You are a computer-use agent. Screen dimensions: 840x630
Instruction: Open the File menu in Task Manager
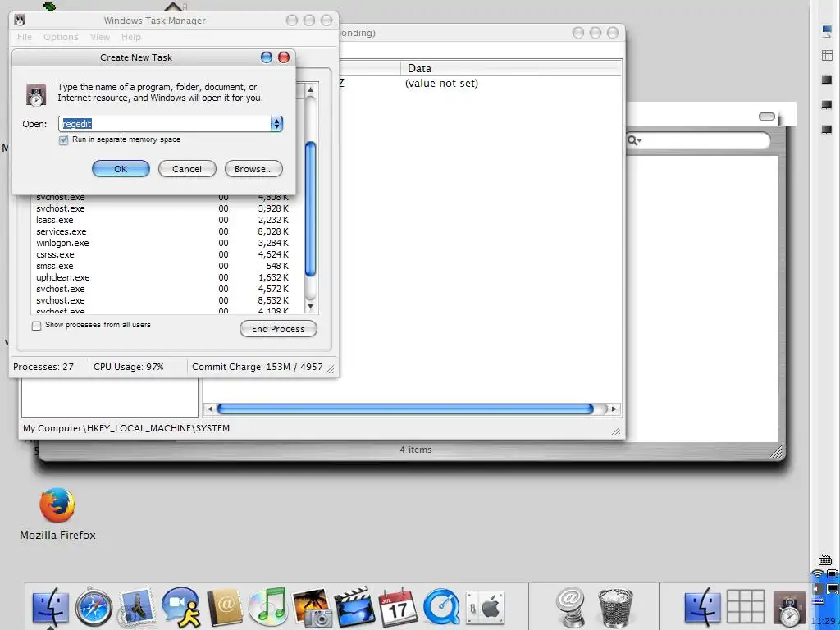click(24, 37)
